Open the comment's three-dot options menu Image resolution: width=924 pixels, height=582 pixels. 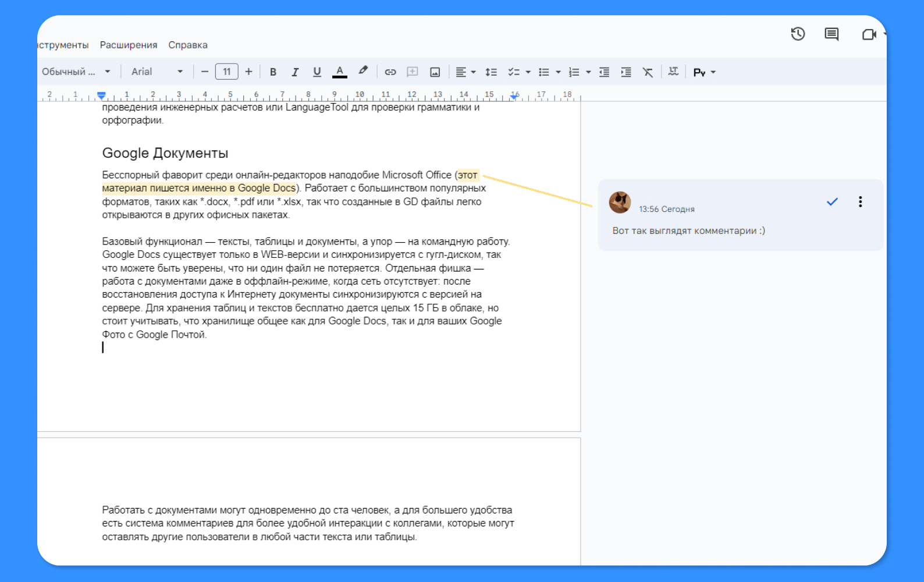click(860, 202)
